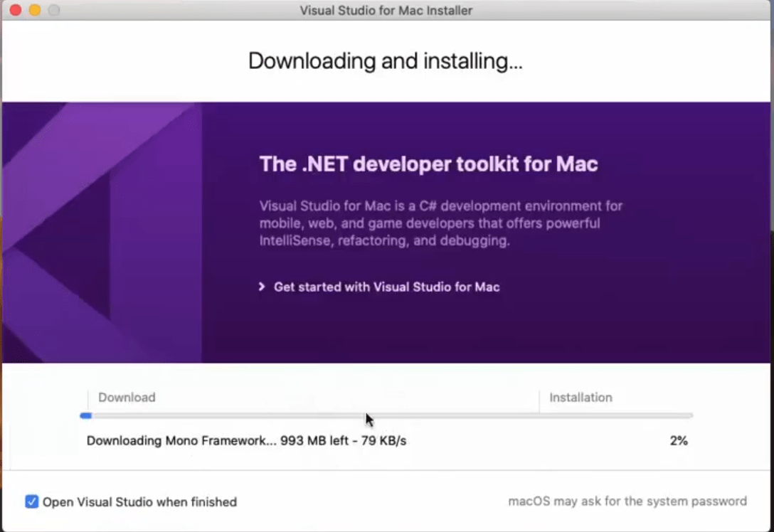Click the IntelliSense description paragraph in the banner
The width and height of the screenshot is (774, 532).
440,223
